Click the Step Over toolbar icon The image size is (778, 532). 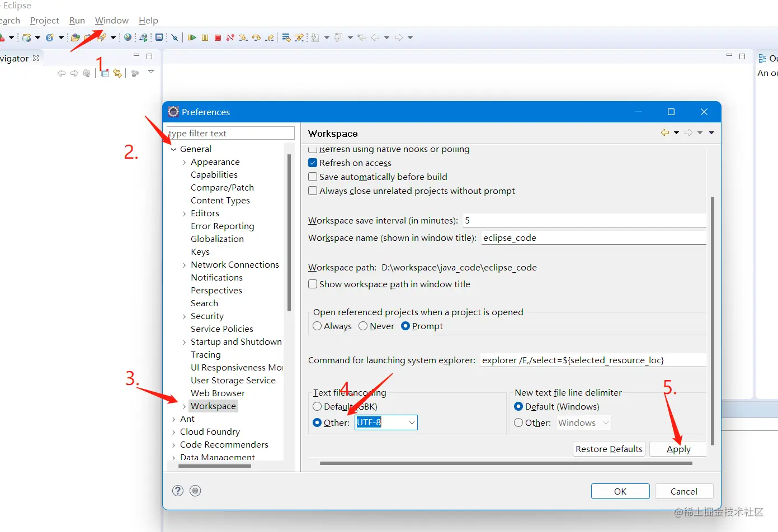[x=256, y=37]
